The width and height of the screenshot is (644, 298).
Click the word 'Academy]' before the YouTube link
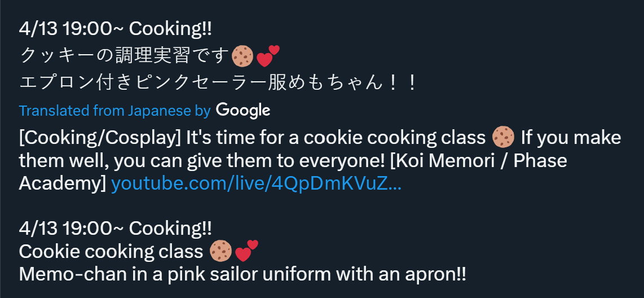click(63, 184)
